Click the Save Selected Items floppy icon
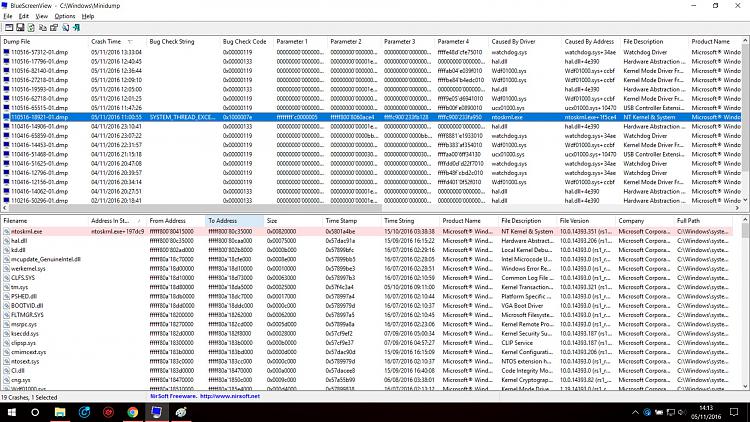This screenshot has height=422, width=750. pyautogui.click(x=20, y=28)
